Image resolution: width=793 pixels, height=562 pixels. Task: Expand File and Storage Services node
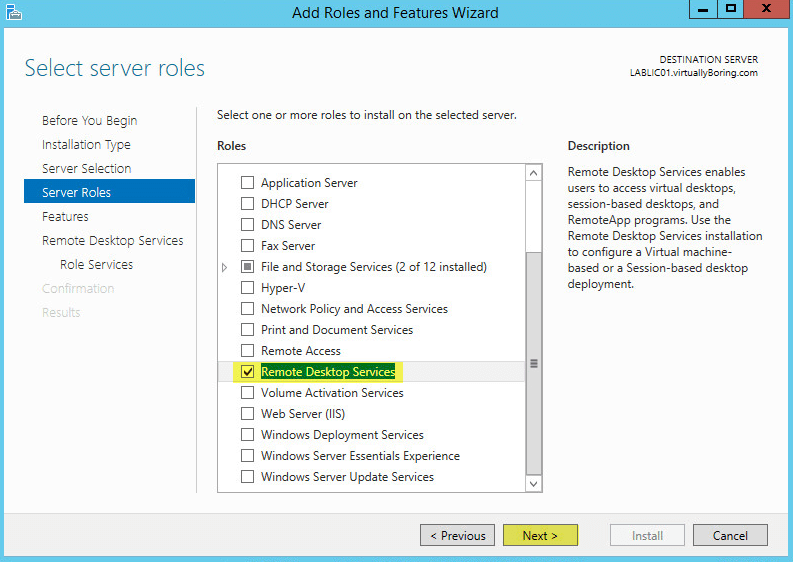(225, 267)
